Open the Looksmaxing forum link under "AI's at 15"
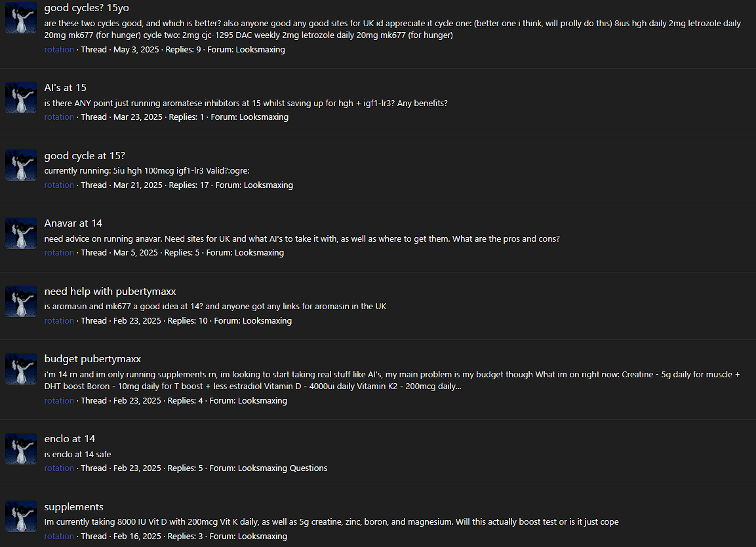This screenshot has width=756, height=547. pos(264,117)
